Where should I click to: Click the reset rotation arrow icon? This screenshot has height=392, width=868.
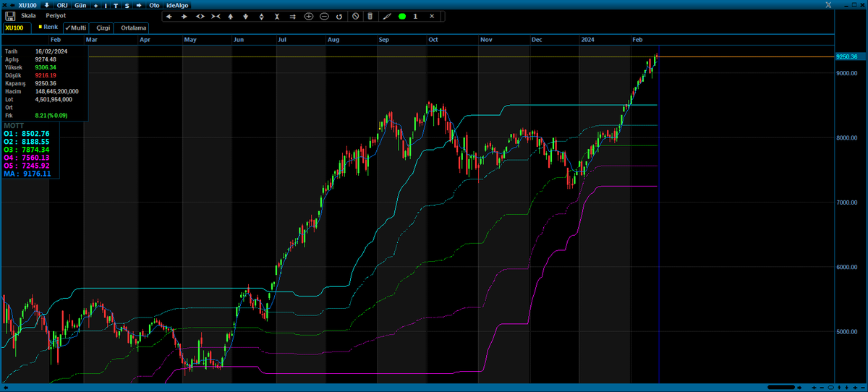coord(339,16)
